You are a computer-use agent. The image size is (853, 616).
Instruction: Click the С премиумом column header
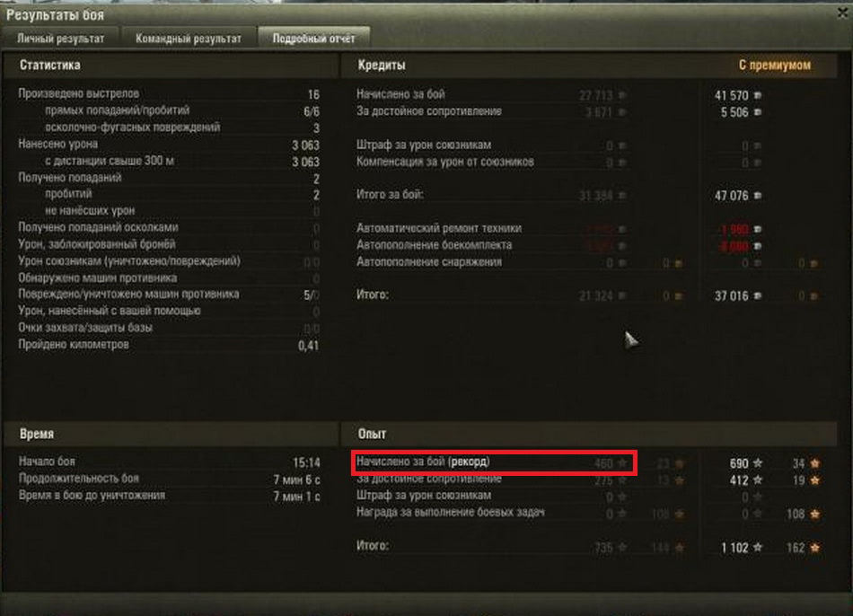coord(774,66)
